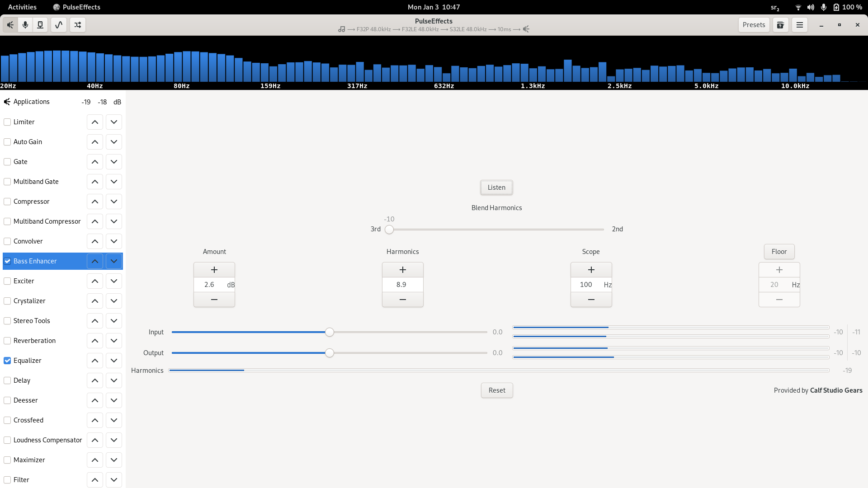Switch to the microphone input effects view
The height and width of the screenshot is (488, 868).
click(x=25, y=25)
